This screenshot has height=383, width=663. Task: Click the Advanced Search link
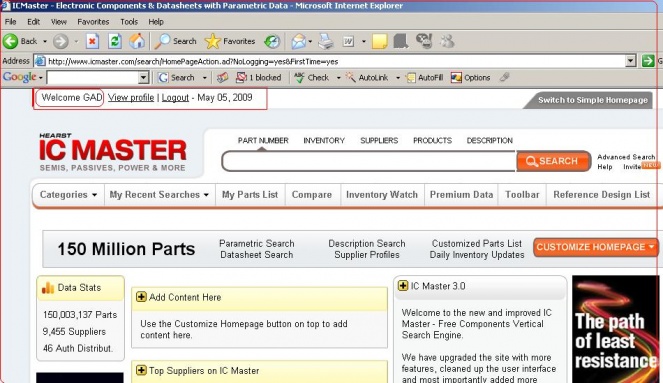pos(626,157)
